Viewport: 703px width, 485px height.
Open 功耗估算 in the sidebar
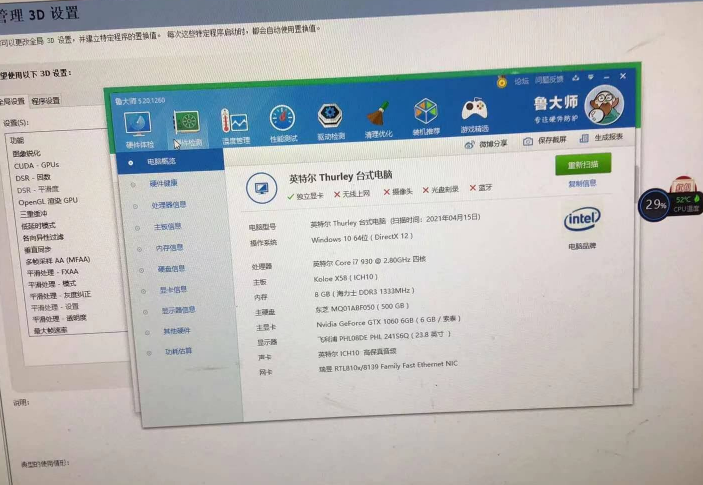click(x=178, y=351)
